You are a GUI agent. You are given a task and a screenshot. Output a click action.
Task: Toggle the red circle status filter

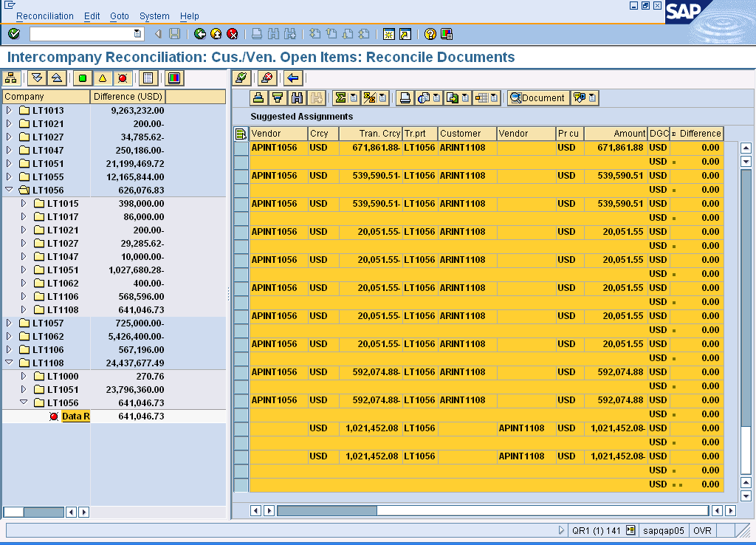click(123, 78)
